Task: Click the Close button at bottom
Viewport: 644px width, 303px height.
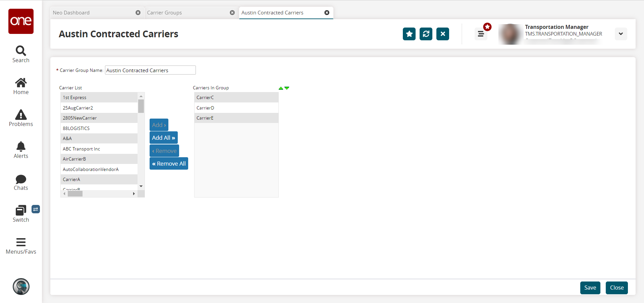Action: [x=617, y=288]
